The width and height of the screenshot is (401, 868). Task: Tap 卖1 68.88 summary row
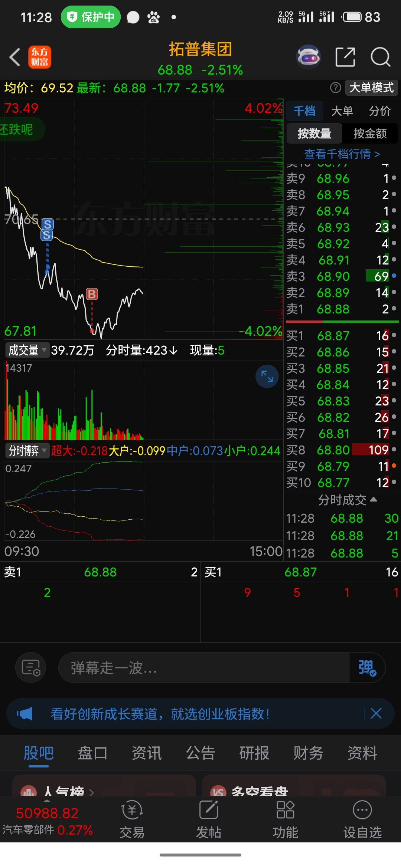100,572
